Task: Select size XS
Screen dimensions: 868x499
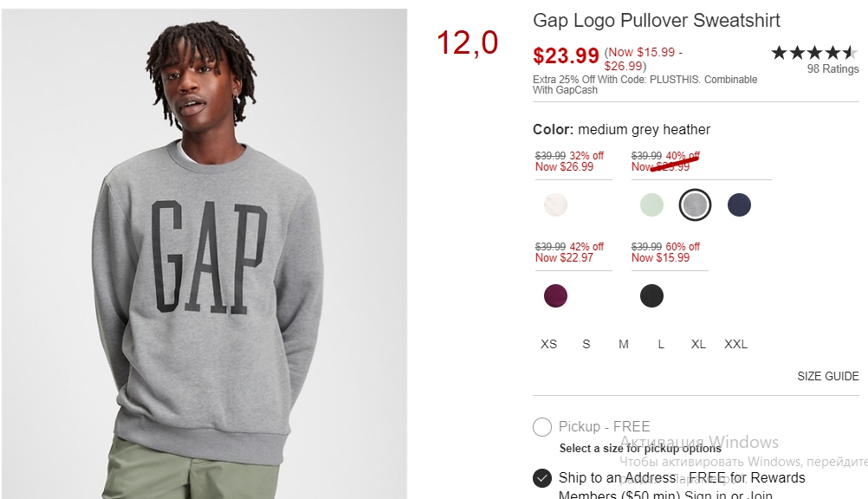Action: click(x=548, y=345)
